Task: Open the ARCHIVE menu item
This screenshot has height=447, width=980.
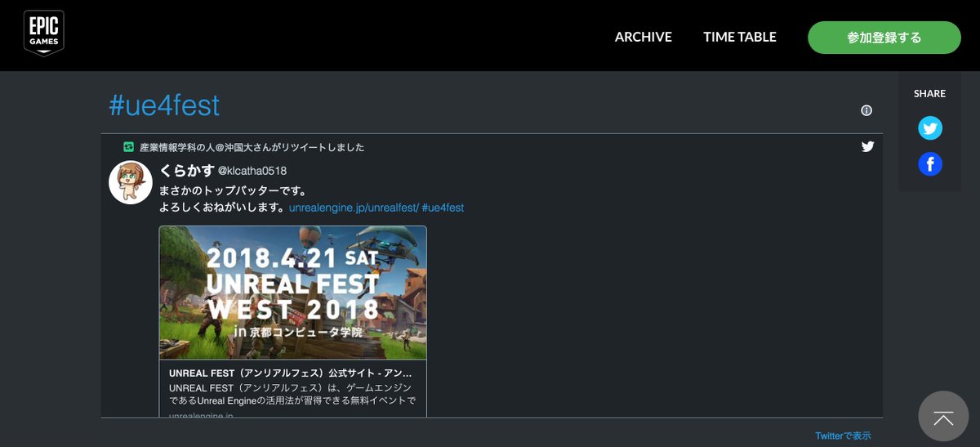Action: click(x=644, y=37)
